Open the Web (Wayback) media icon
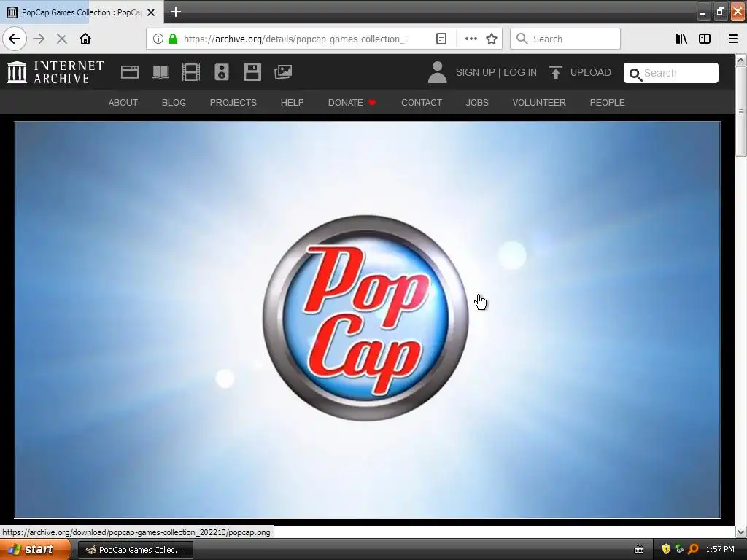Viewport: 747px width, 560px height. point(130,72)
